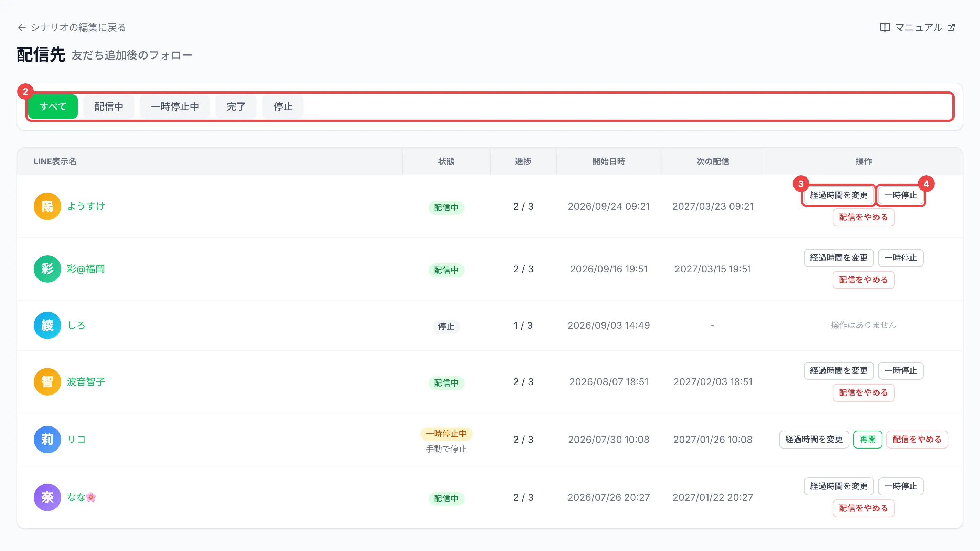Image resolution: width=980 pixels, height=551 pixels.
Task: Go back via シナリオの編集に戻る link
Action: tap(72, 28)
